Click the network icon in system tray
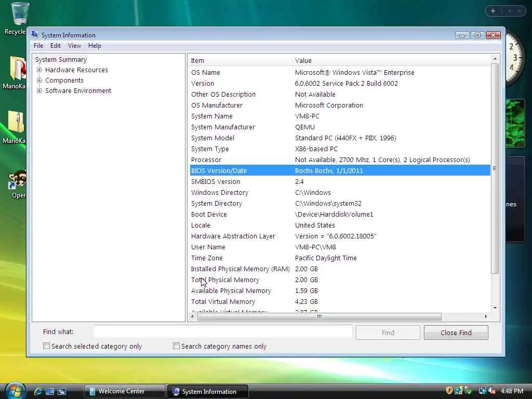532x399 pixels. click(482, 391)
